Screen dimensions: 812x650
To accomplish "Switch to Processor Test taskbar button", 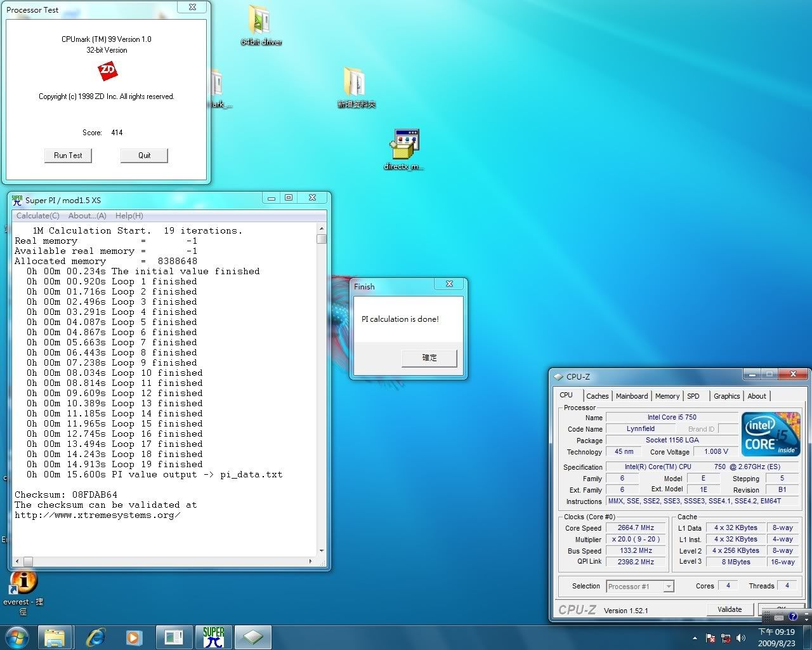I will tap(174, 637).
